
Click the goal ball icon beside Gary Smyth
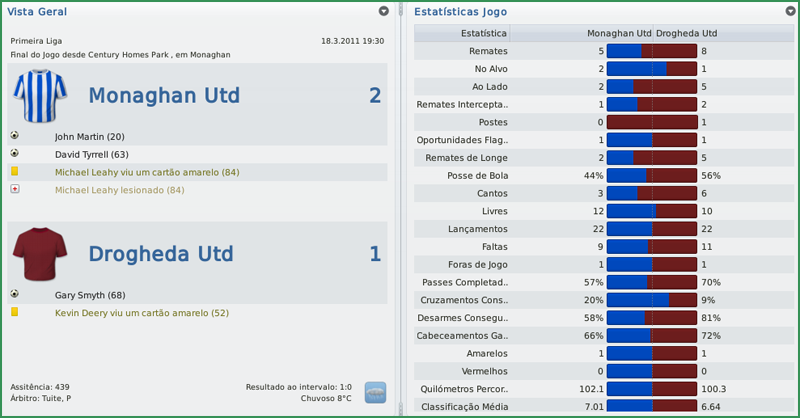[15, 295]
